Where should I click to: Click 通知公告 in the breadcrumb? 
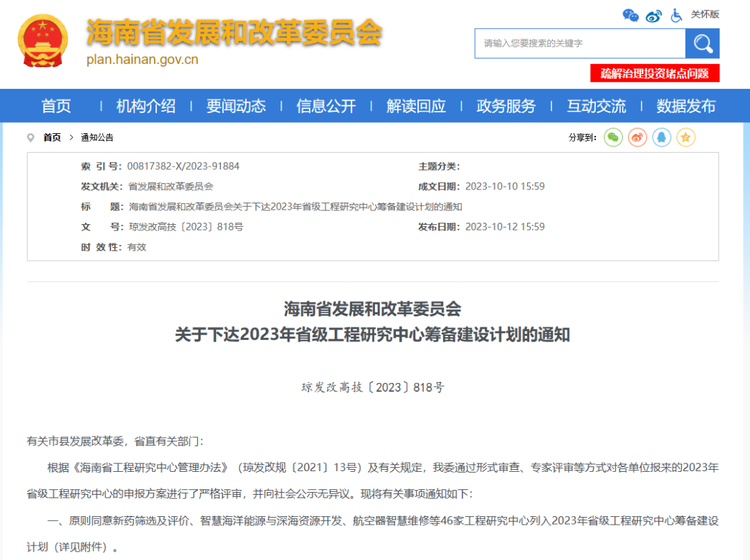tap(97, 137)
